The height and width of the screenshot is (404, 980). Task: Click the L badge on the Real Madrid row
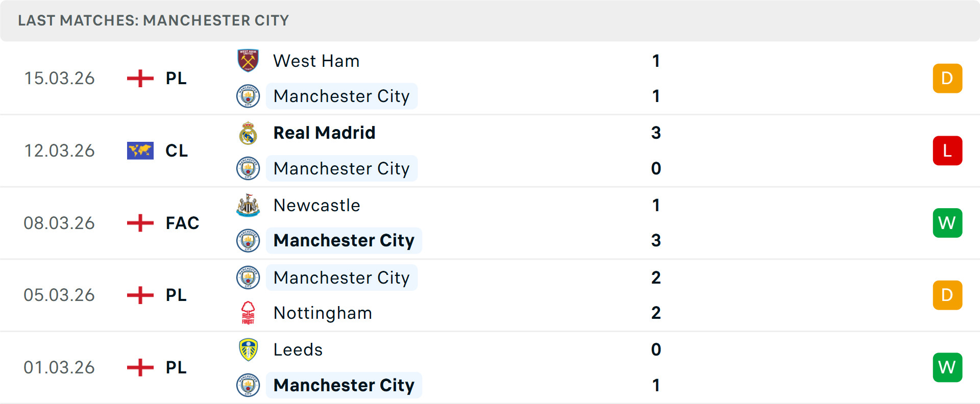(x=947, y=150)
